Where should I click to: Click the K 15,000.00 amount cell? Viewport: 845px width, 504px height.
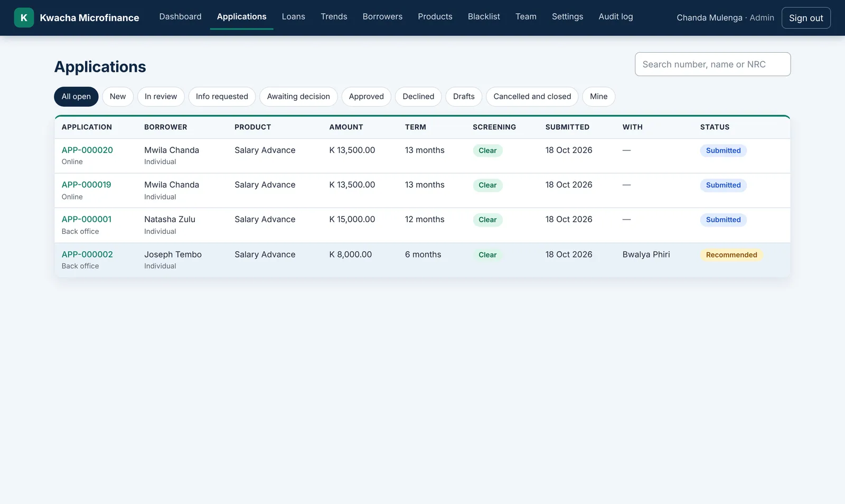[x=352, y=220]
